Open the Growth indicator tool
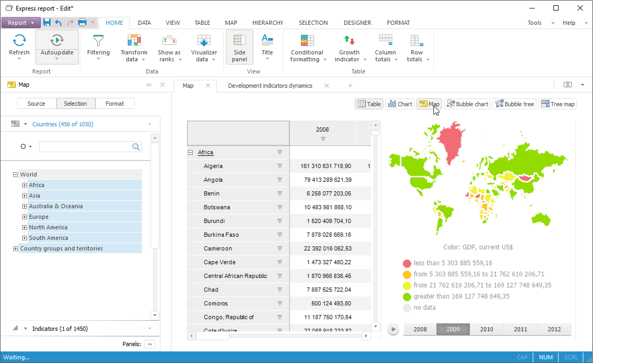 tap(349, 41)
